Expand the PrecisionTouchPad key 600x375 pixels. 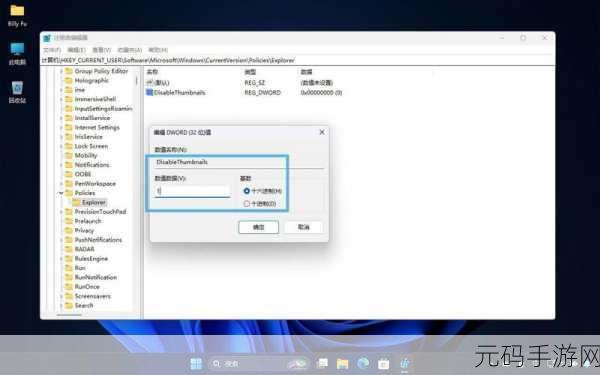click(61, 212)
